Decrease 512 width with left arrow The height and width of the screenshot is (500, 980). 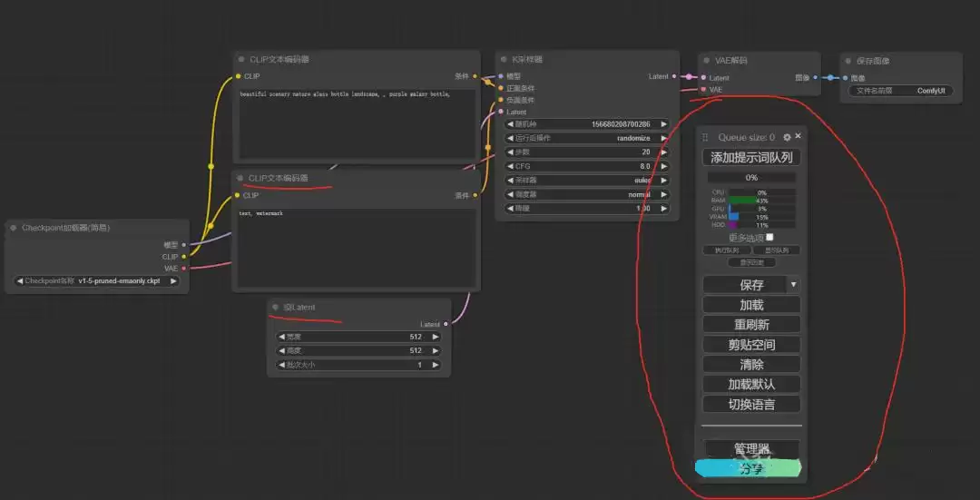click(281, 337)
